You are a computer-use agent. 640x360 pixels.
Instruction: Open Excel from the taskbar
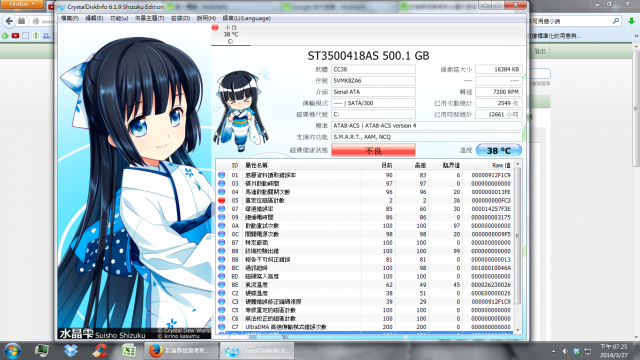coord(128,351)
